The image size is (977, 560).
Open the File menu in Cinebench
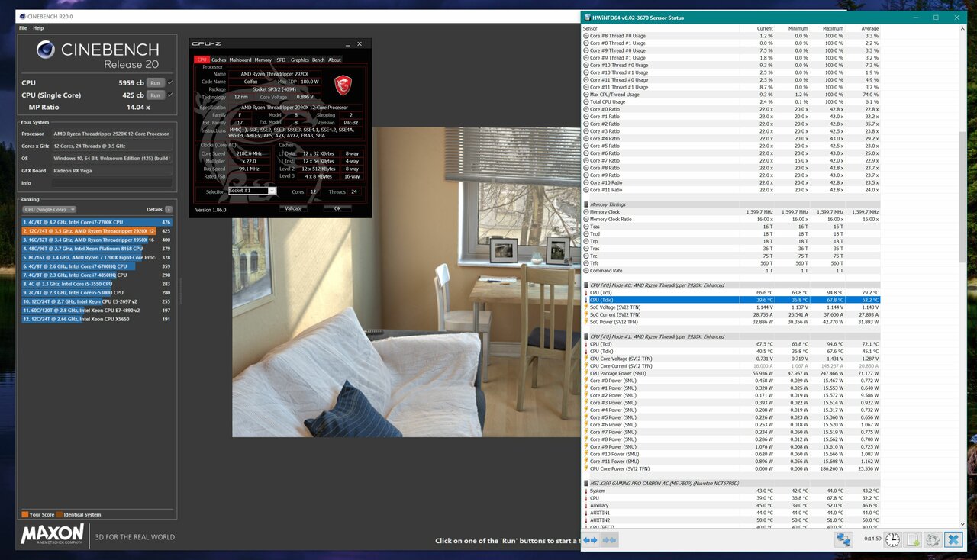[x=24, y=28]
